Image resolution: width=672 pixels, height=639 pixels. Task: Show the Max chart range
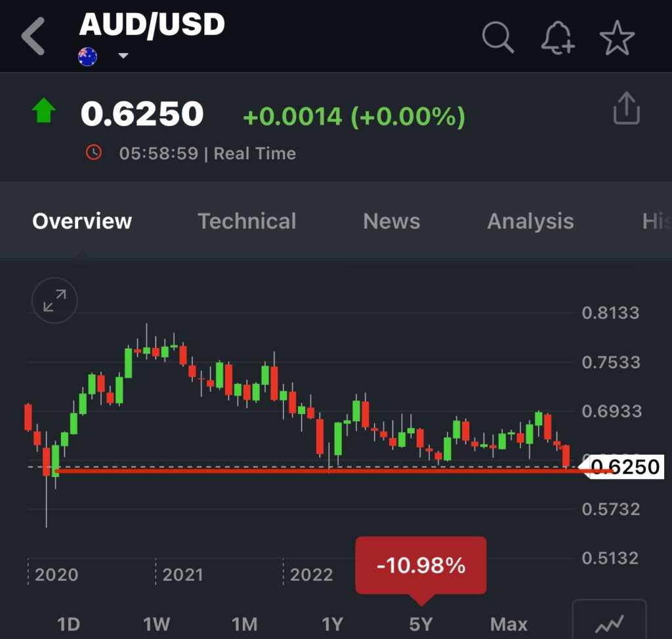point(509,623)
